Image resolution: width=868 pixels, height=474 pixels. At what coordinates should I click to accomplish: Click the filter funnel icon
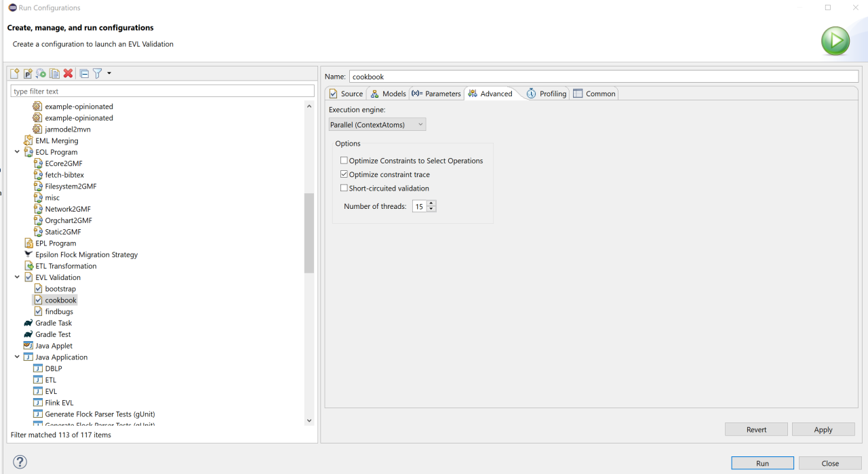point(98,73)
